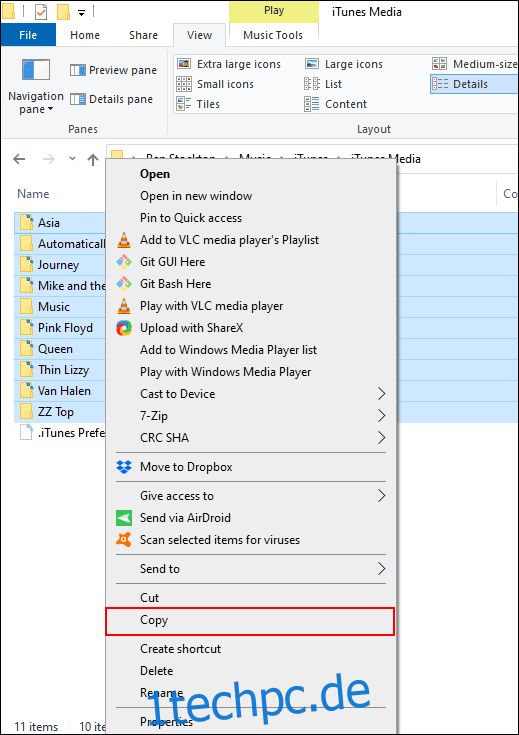Expand the Give access to submenu

pos(251,496)
